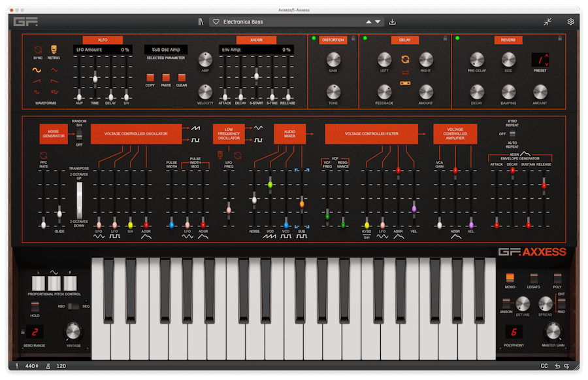The width and height of the screenshot is (588, 380).
Task: Click the delay sync icon between Left and Right
Action: (x=405, y=59)
